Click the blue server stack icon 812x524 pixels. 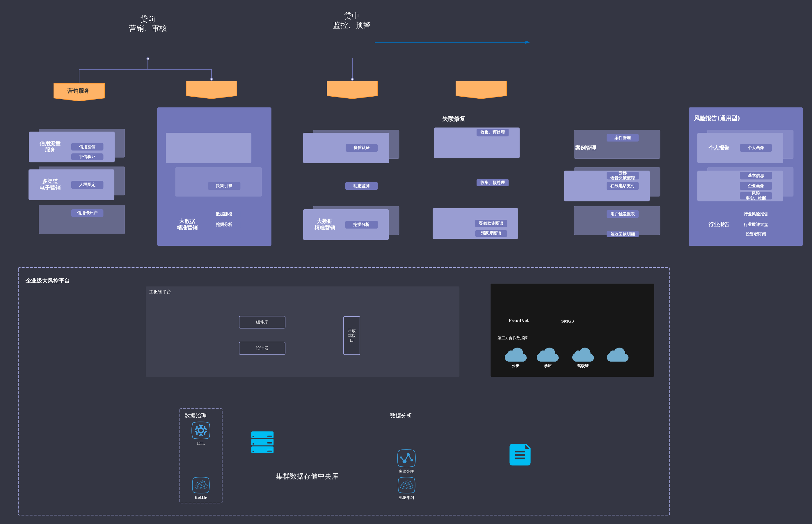(x=262, y=442)
